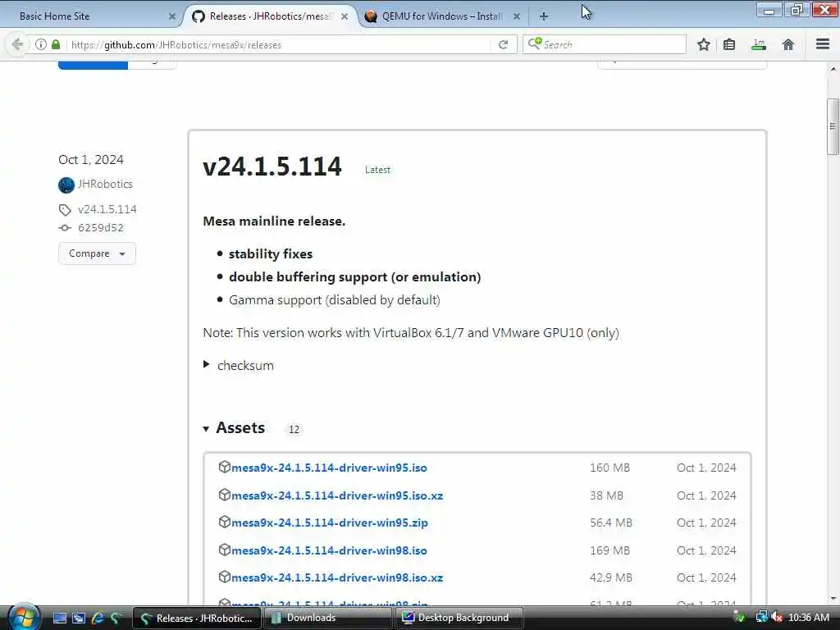The image size is (840, 630).
Task: Close the Basic Home Site tab
Action: click(172, 16)
